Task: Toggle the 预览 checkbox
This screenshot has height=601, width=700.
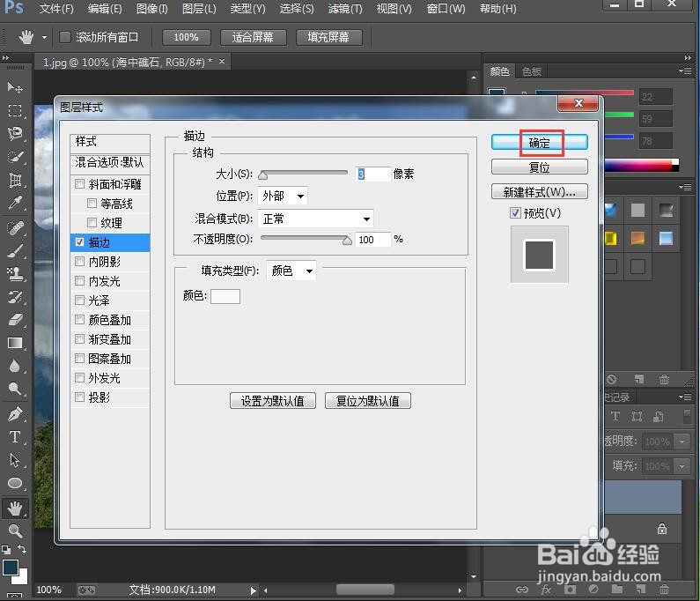Action: [515, 213]
